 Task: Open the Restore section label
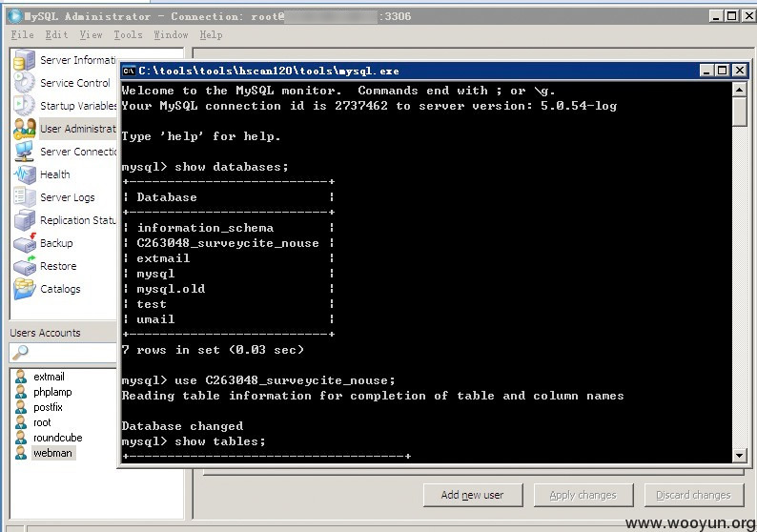[58, 266]
